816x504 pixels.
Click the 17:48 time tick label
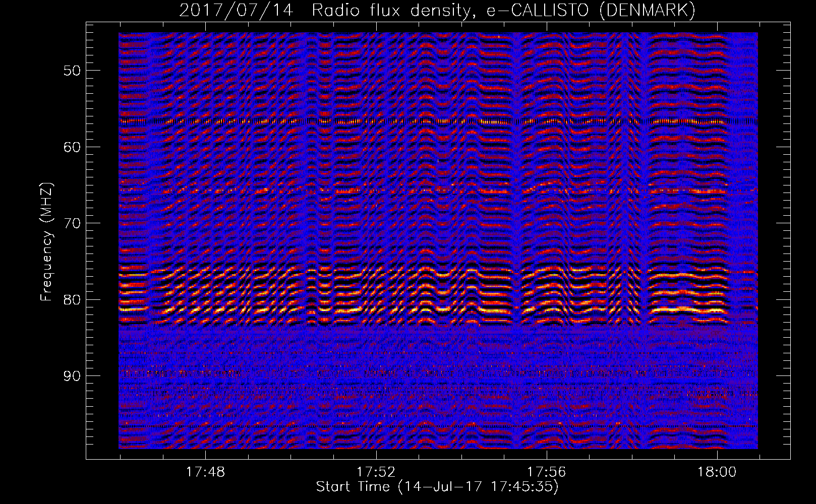click(x=205, y=472)
